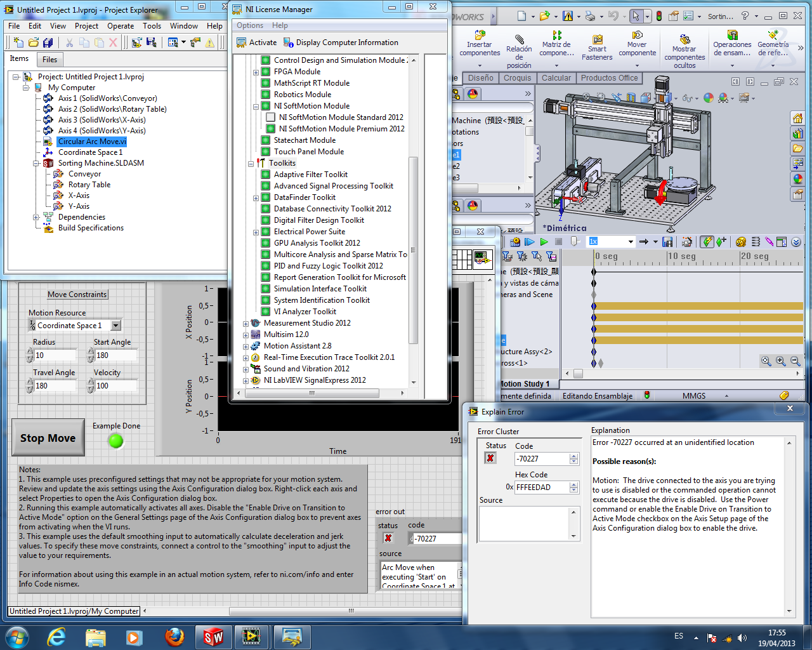This screenshot has width=812, height=650.
Task: Click Save All icon in Project Explorer toolbar
Action: 48,43
